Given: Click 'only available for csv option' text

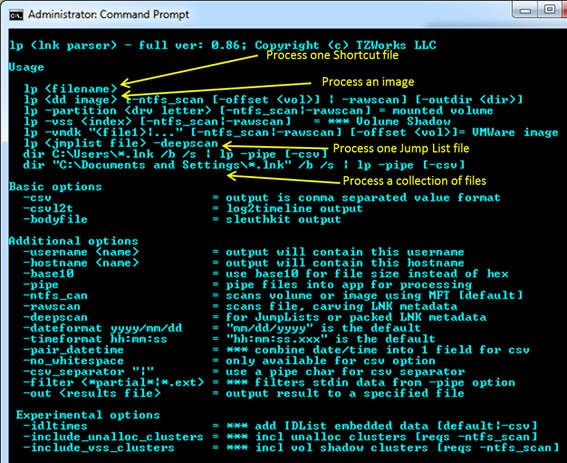Looking at the screenshot, I should pyautogui.click(x=331, y=361).
